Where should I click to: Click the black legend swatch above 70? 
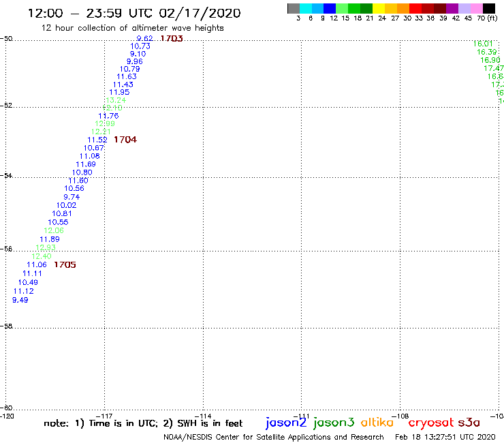click(489, 8)
